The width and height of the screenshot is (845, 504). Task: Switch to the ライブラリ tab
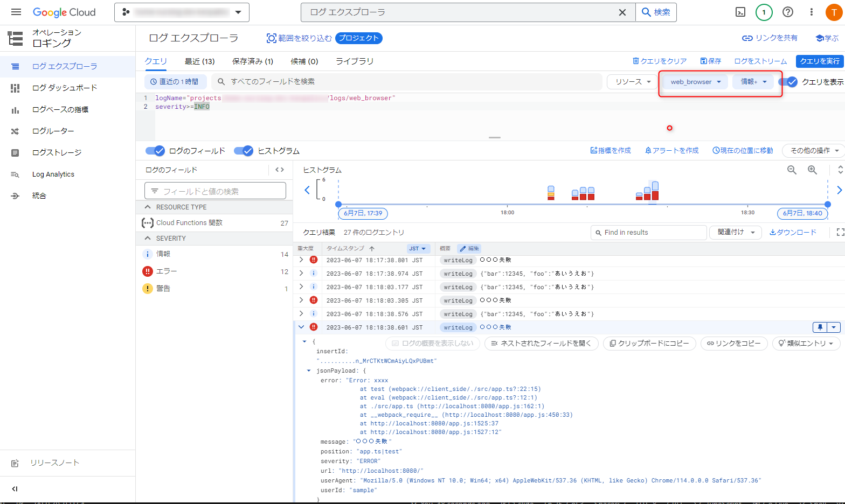[355, 61]
